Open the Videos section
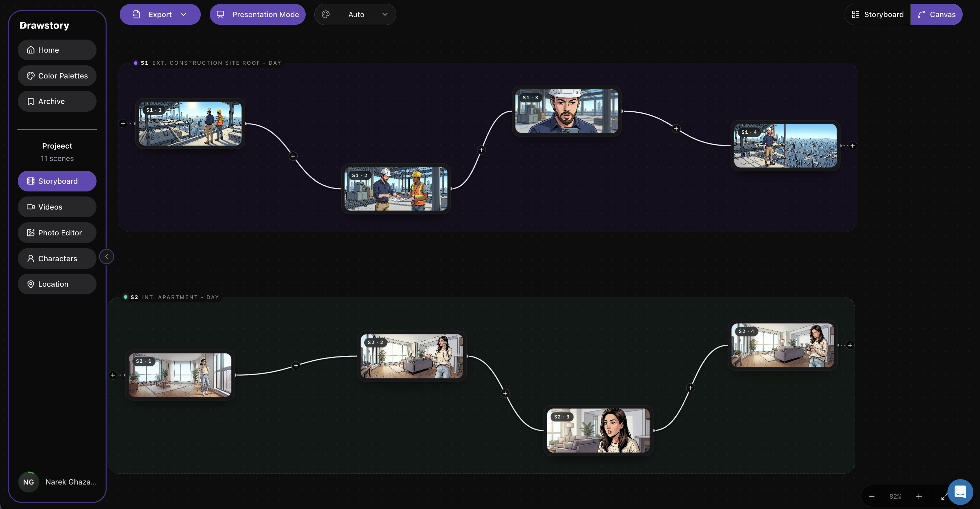The image size is (980, 509). 57,207
